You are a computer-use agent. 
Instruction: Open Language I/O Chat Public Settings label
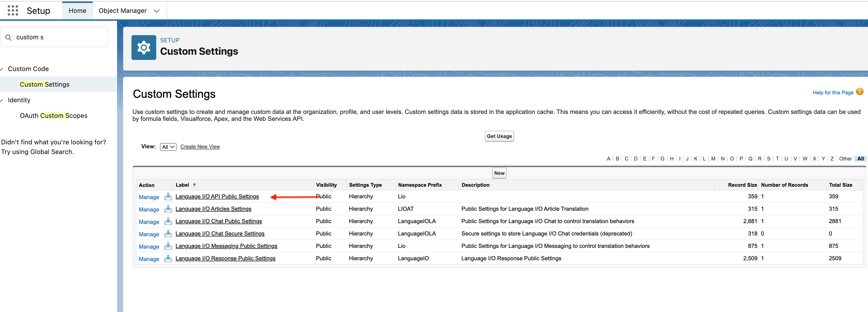(x=219, y=221)
